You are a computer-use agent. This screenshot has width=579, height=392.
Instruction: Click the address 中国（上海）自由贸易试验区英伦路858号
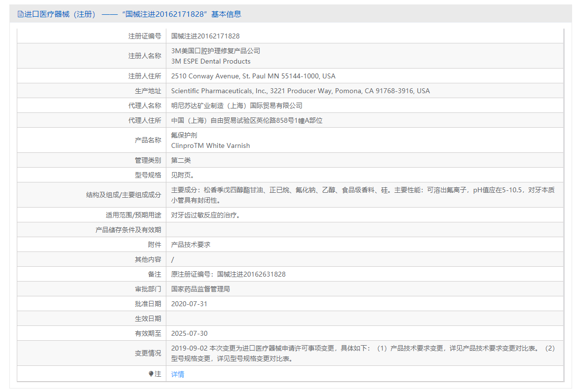(247, 121)
